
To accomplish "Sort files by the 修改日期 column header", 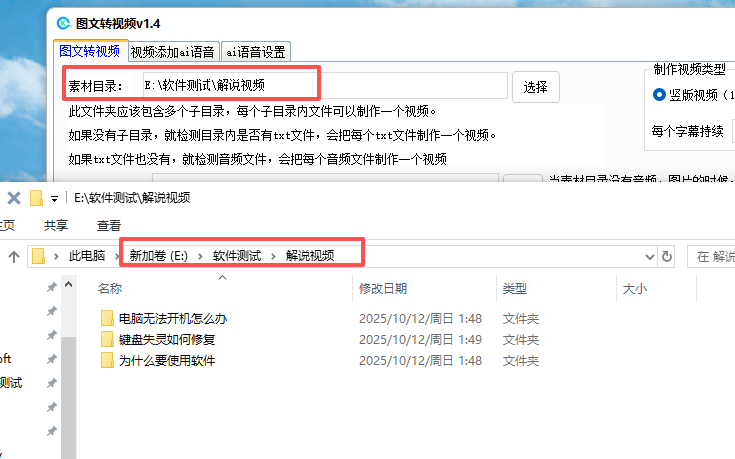I will click(383, 289).
